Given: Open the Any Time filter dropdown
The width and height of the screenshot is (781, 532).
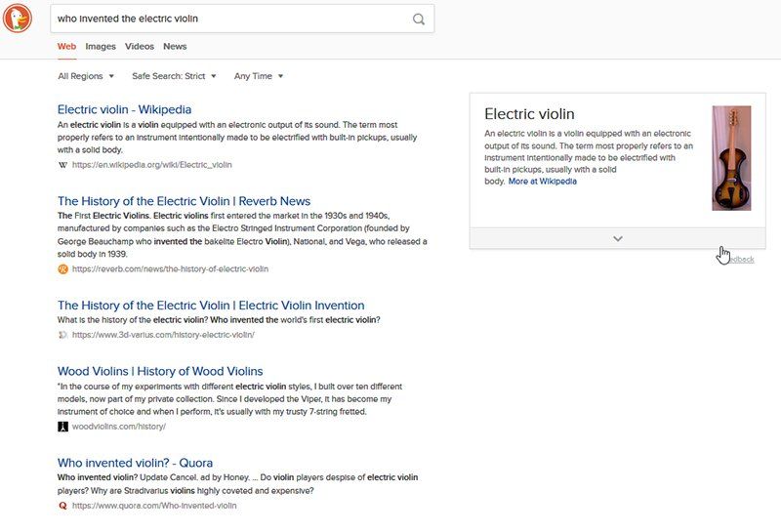Looking at the screenshot, I should click(x=259, y=76).
